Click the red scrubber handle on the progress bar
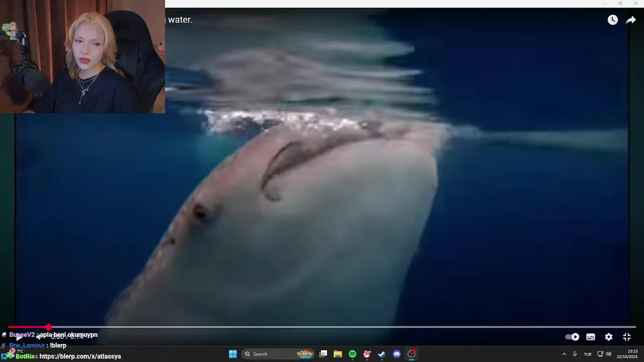This screenshot has height=362, width=644. 48,327
